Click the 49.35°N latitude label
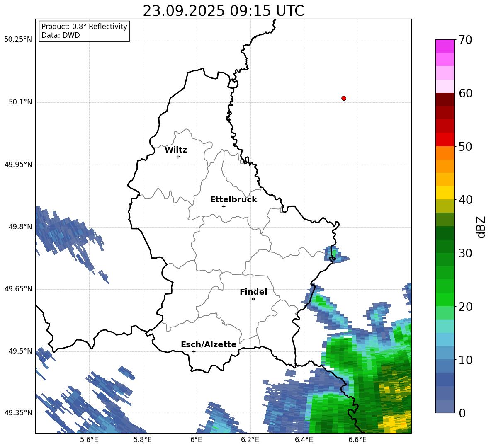 [18, 413]
